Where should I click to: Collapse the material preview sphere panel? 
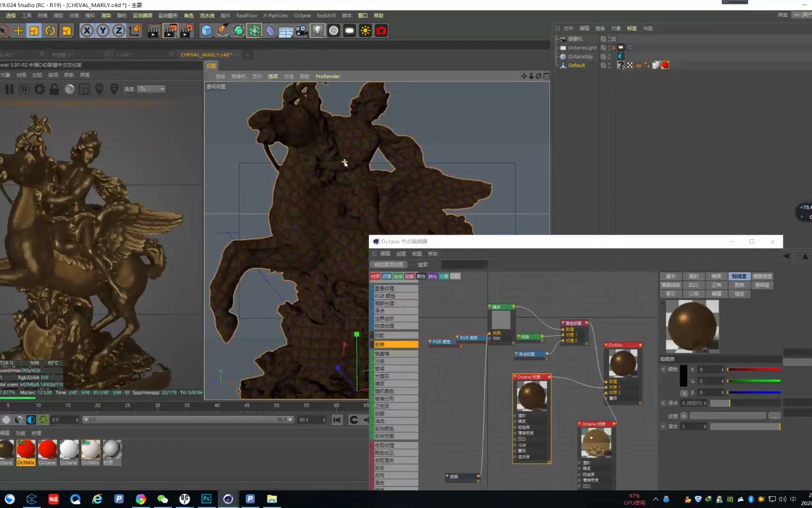tap(663, 303)
